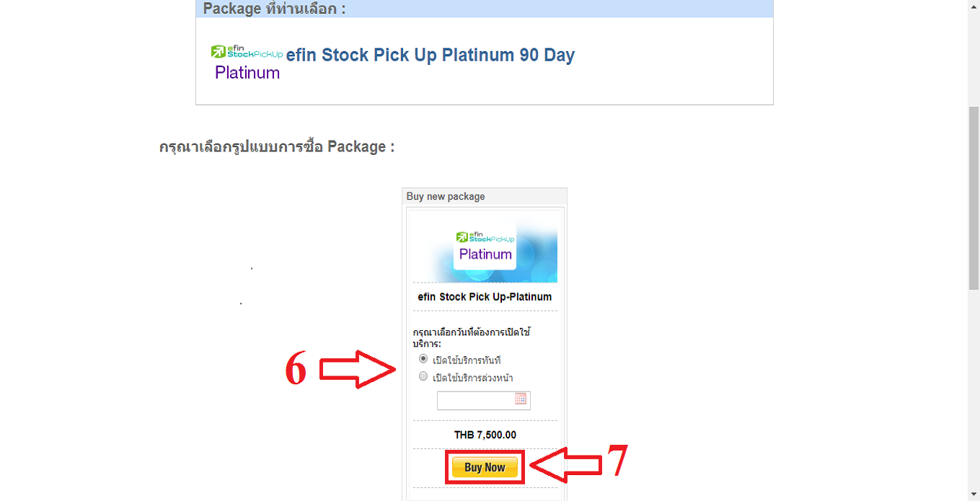Click the red number 7 annotation
This screenshot has width=980, height=501.
617,460
